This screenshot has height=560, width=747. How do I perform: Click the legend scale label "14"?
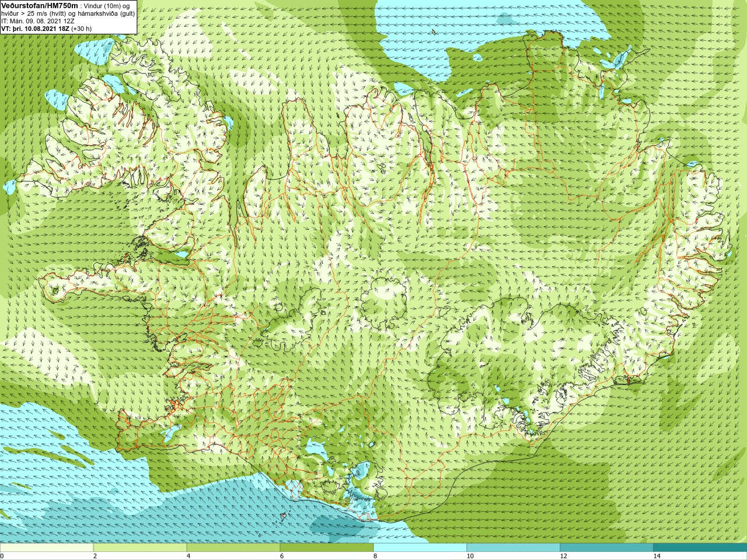pos(657,556)
